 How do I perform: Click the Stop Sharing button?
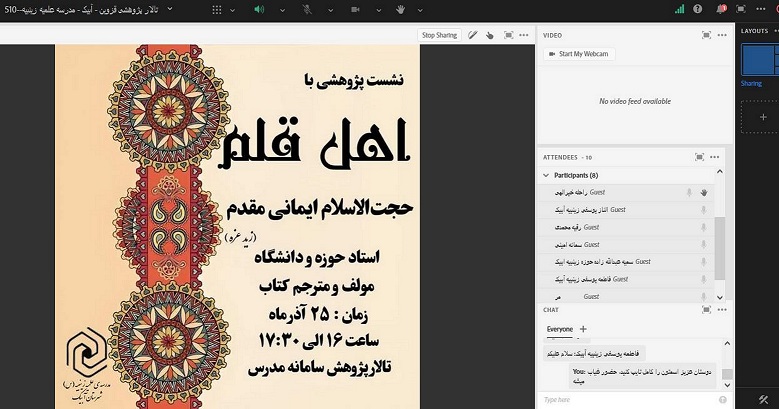(x=439, y=35)
